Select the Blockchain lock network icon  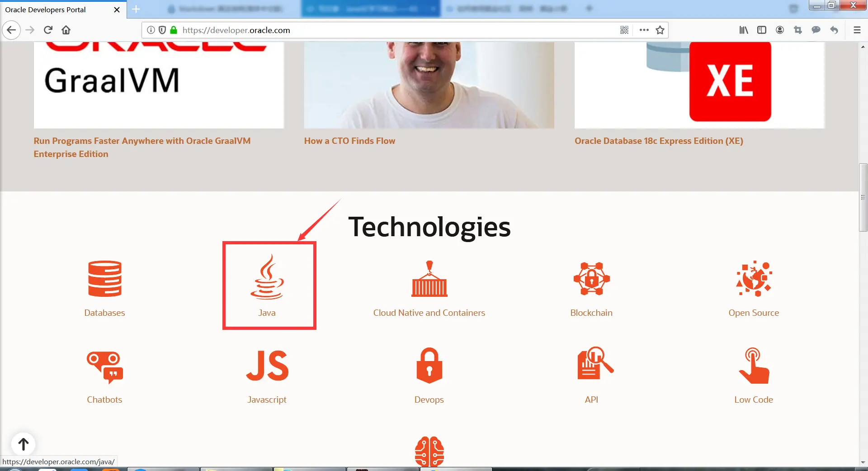pyautogui.click(x=591, y=279)
